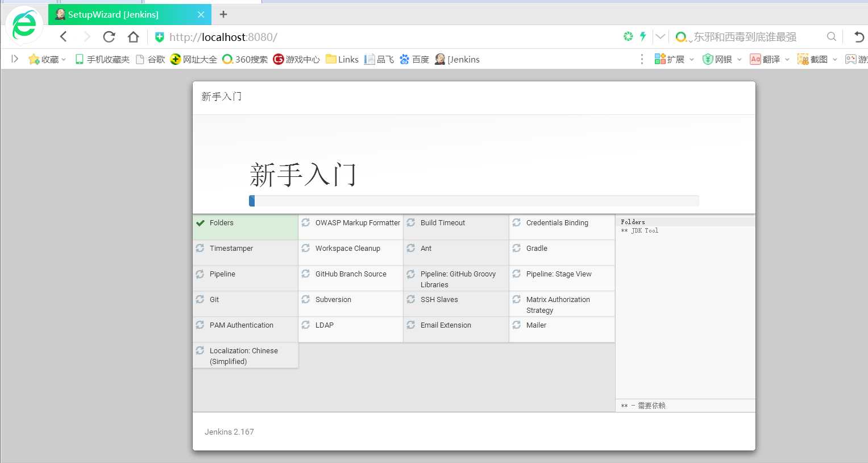Image resolution: width=868 pixels, height=463 pixels.
Task: Select the Matrix Authorization Strategy plugin text
Action: [x=558, y=305]
